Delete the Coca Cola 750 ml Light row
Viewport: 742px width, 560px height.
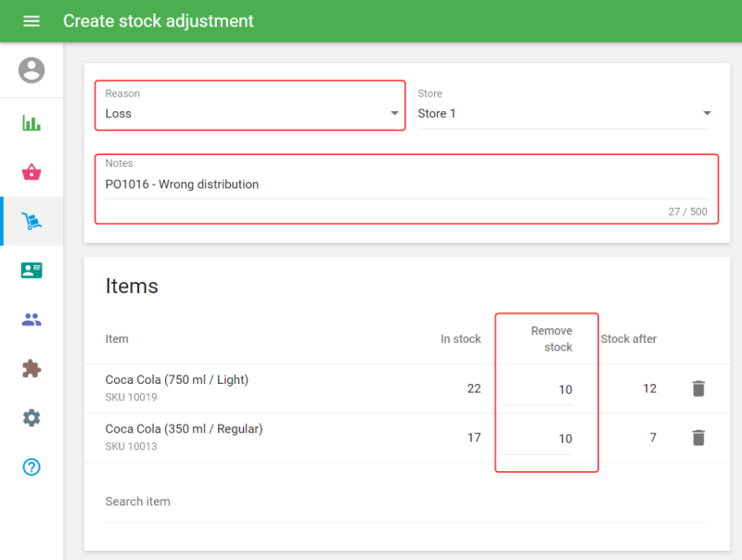pyautogui.click(x=698, y=388)
